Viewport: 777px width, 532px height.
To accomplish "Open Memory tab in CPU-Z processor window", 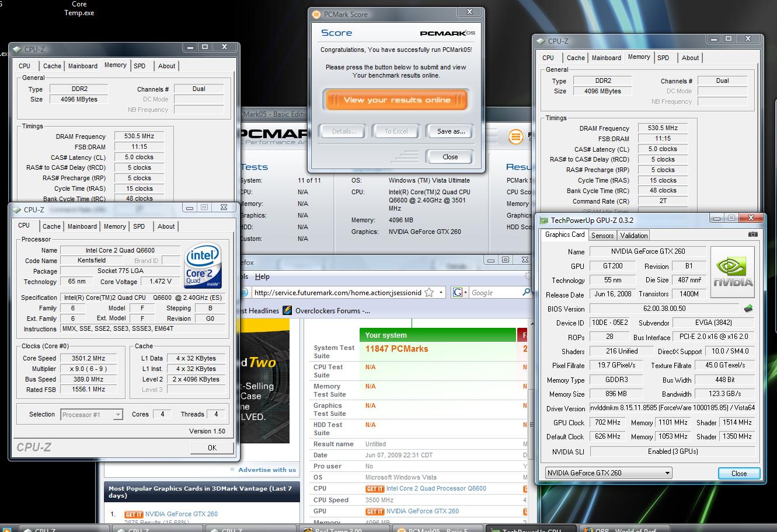I will (x=114, y=226).
